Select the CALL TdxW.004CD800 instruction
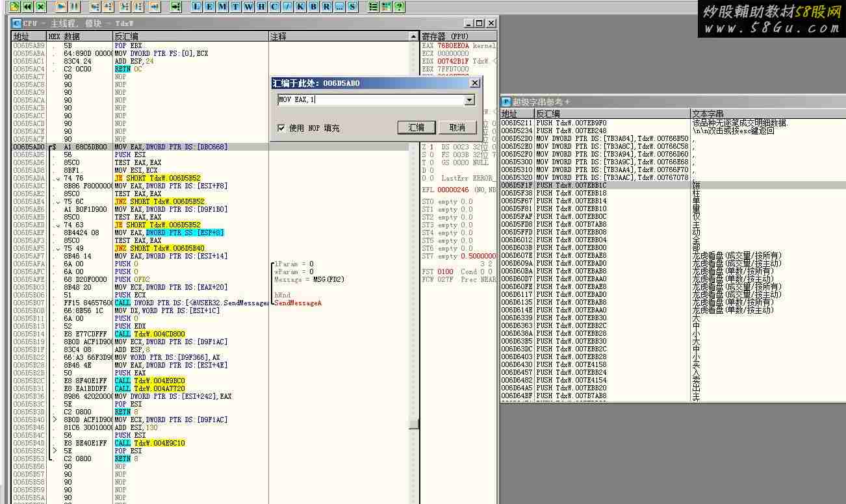 pyautogui.click(x=149, y=334)
